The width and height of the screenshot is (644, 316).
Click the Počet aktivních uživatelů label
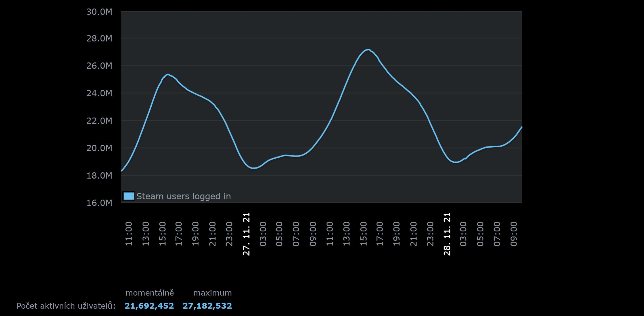point(66,306)
